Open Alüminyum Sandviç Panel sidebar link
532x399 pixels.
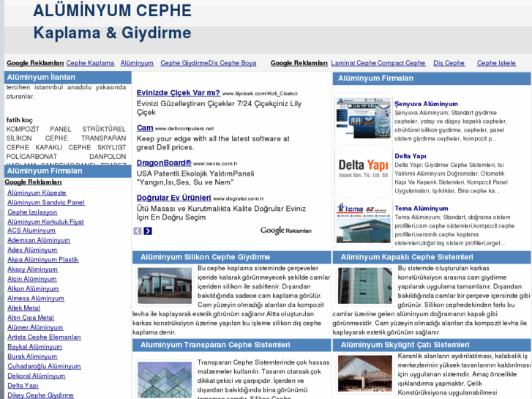coord(46,202)
